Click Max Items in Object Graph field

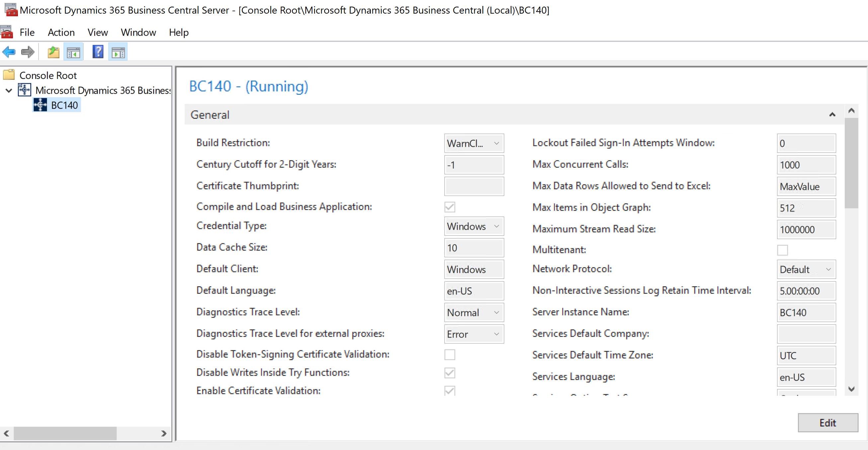click(806, 208)
